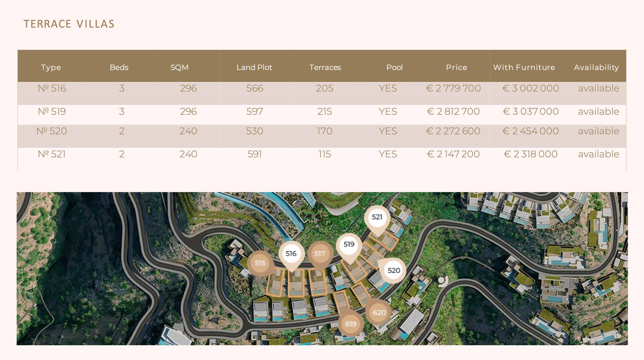Select the № 521 row label
Screen dimensions: 644x360
coord(52,154)
